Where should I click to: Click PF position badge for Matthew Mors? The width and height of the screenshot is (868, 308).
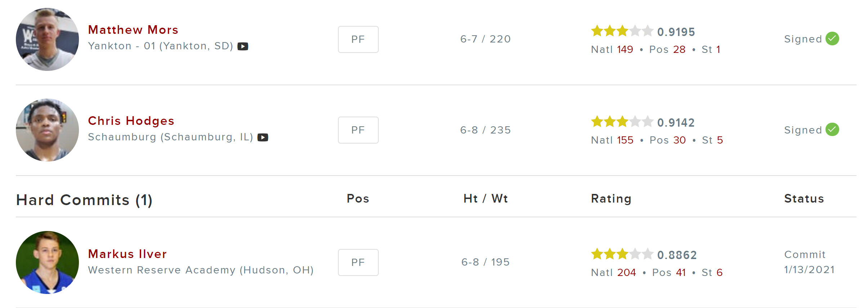pyautogui.click(x=358, y=39)
